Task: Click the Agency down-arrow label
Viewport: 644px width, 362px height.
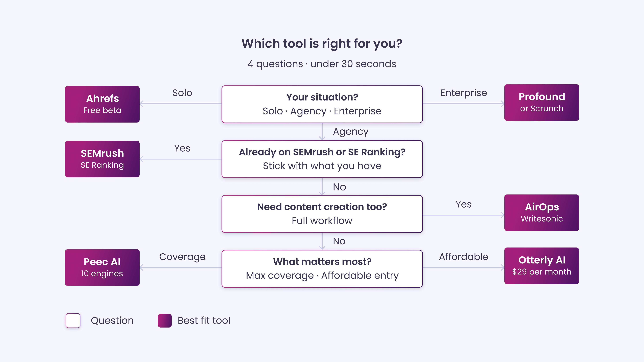Action: 351,132
